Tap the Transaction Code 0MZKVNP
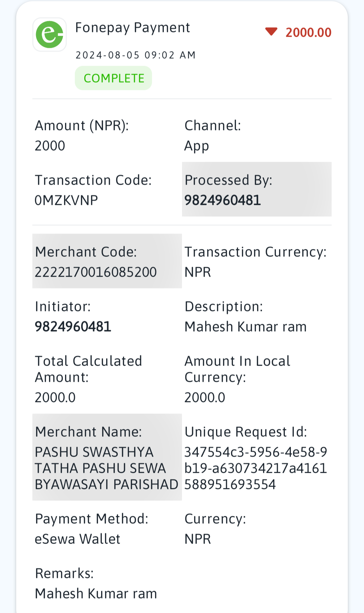The image size is (364, 613). tap(66, 200)
